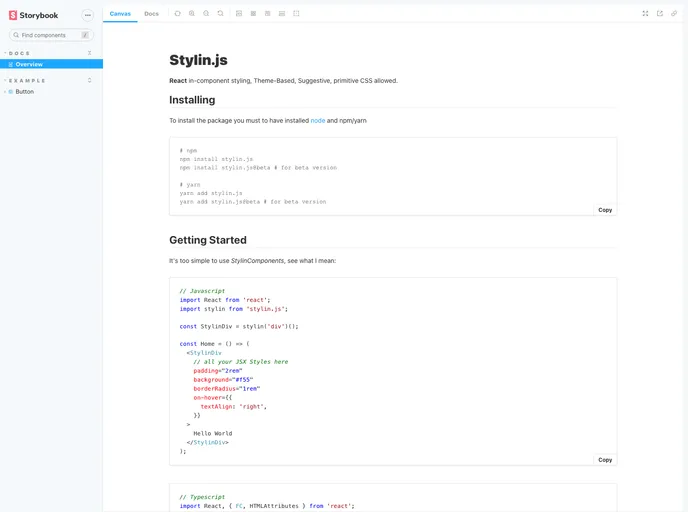Click the borderRadius="1rem" code line
This screenshot has height=512, width=688.
click(227, 389)
